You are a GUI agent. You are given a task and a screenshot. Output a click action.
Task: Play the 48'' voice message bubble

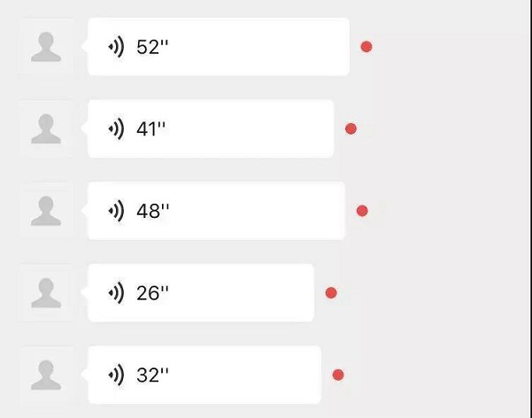click(x=216, y=211)
